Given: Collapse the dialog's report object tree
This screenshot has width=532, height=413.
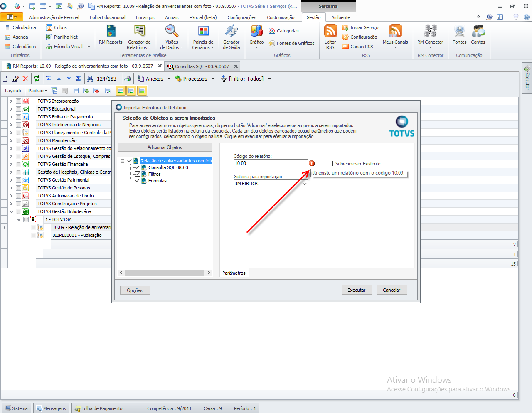Looking at the screenshot, I should [123, 161].
